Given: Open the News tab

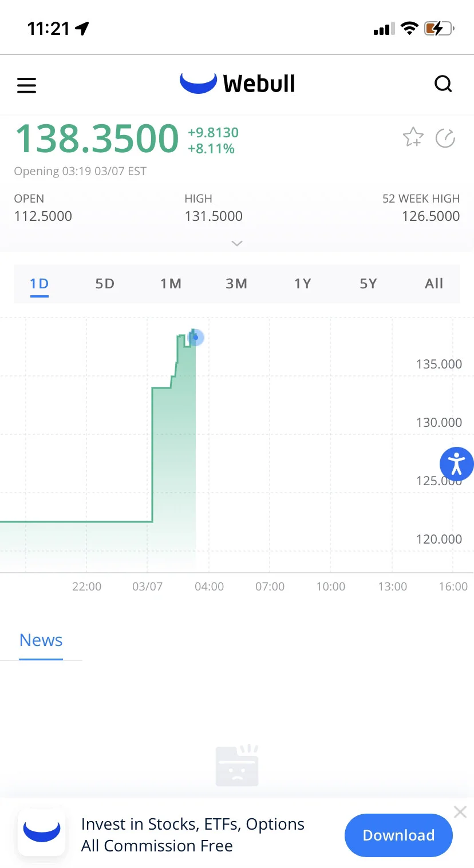Looking at the screenshot, I should pos(41,640).
